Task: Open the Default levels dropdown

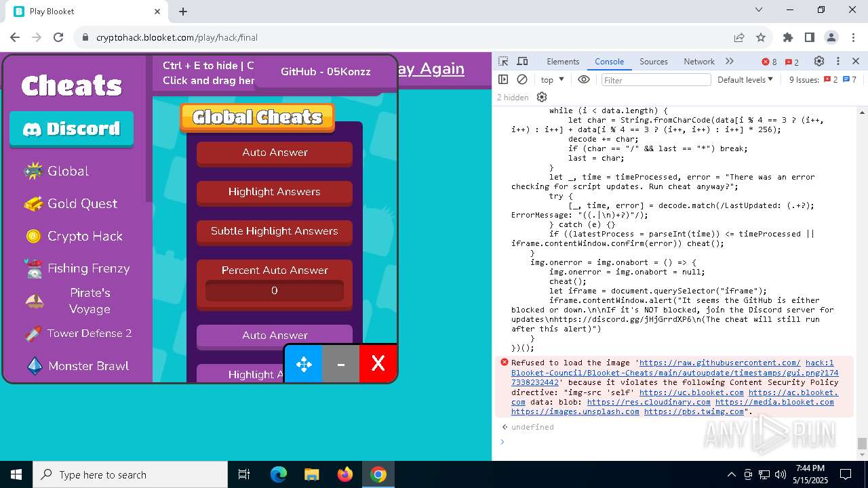Action: click(x=745, y=79)
